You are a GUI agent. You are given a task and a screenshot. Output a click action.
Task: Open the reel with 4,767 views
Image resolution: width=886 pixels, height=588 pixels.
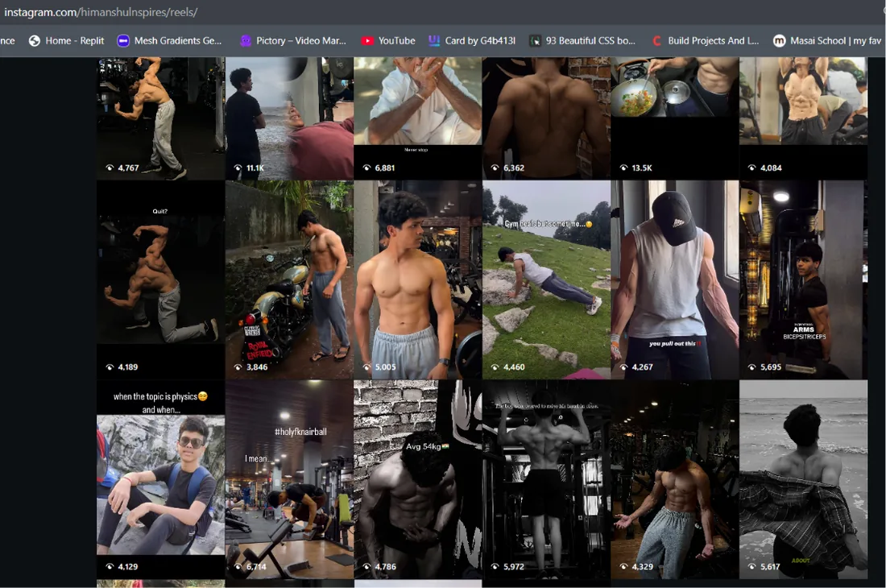[x=160, y=118]
